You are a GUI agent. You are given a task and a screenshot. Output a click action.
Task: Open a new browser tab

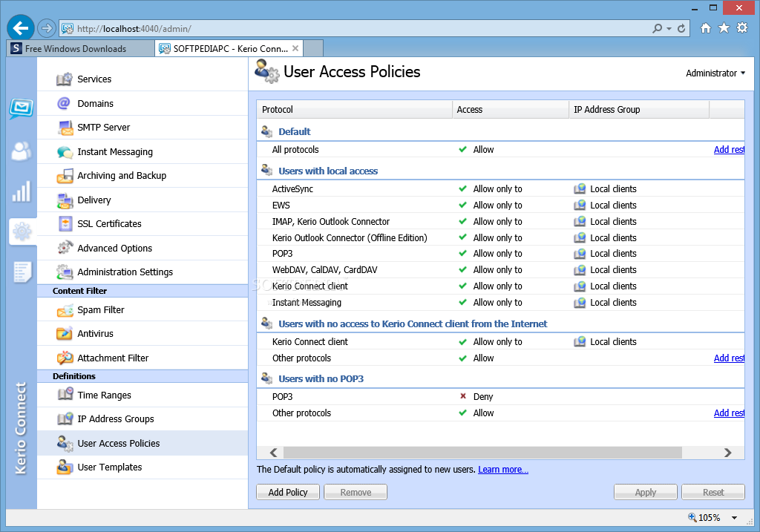313,48
